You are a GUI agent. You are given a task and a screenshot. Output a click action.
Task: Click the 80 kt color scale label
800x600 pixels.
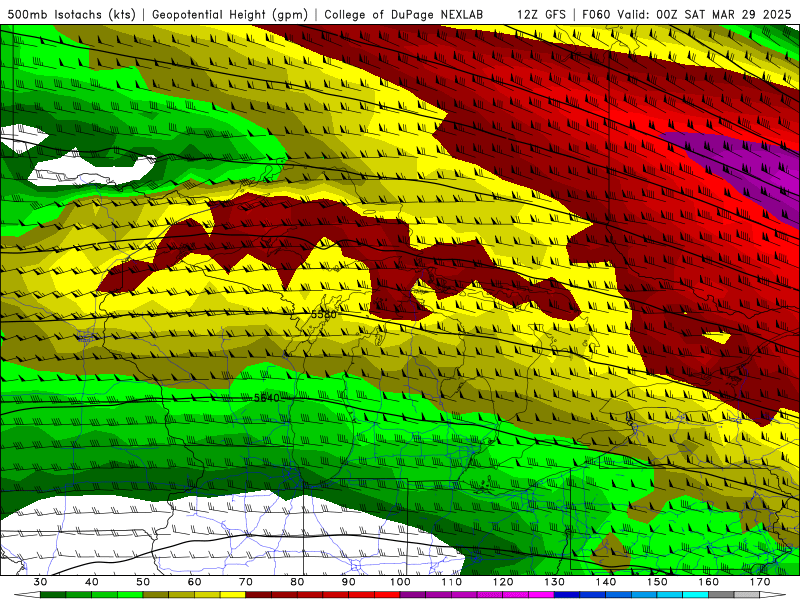tap(297, 582)
